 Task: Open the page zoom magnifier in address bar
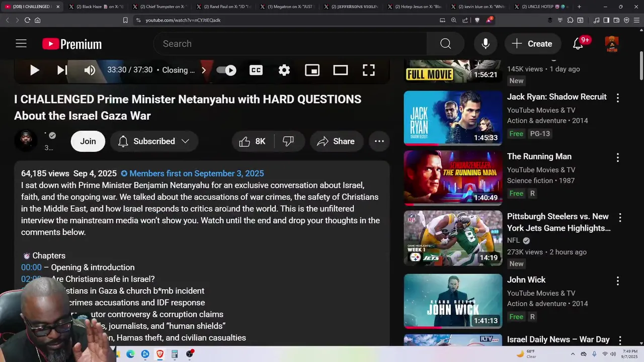point(453,20)
